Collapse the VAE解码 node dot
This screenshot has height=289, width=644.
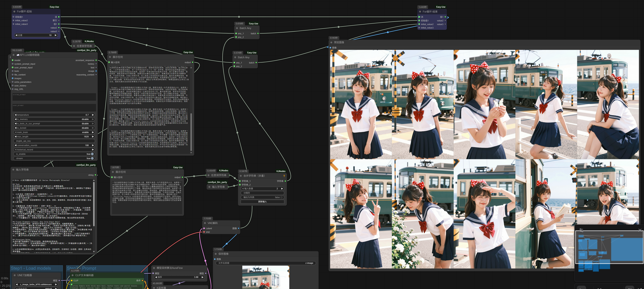[205, 223]
